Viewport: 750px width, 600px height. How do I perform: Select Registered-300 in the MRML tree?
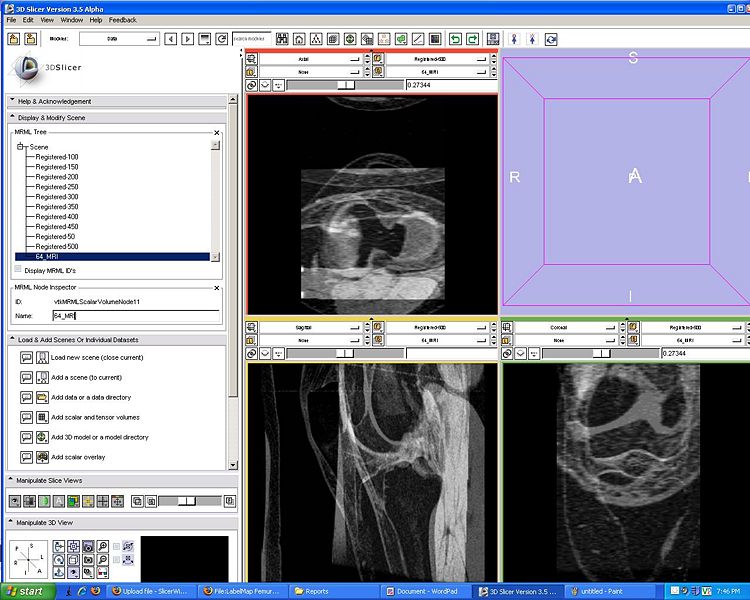click(x=57, y=197)
